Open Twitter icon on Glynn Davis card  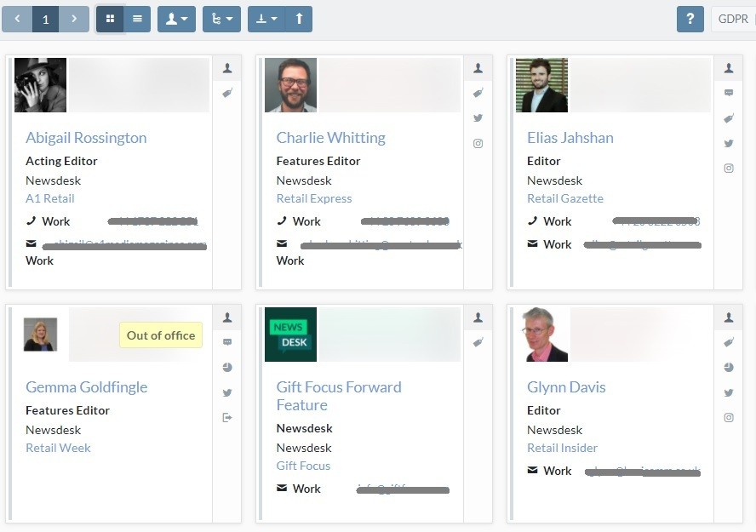tap(729, 392)
